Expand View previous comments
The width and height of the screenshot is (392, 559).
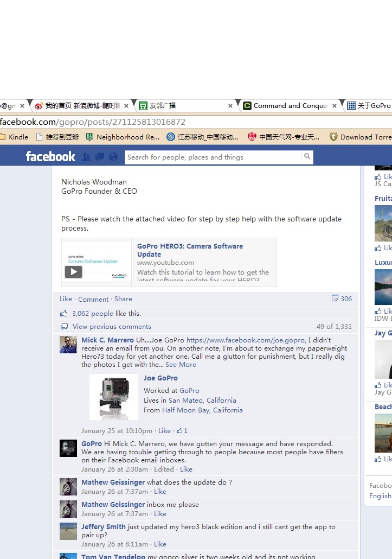click(x=112, y=327)
